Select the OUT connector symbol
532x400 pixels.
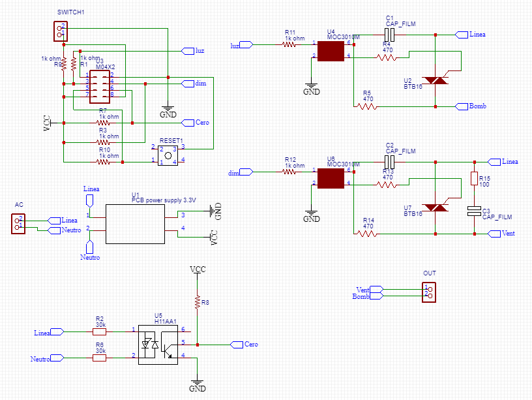tap(429, 292)
